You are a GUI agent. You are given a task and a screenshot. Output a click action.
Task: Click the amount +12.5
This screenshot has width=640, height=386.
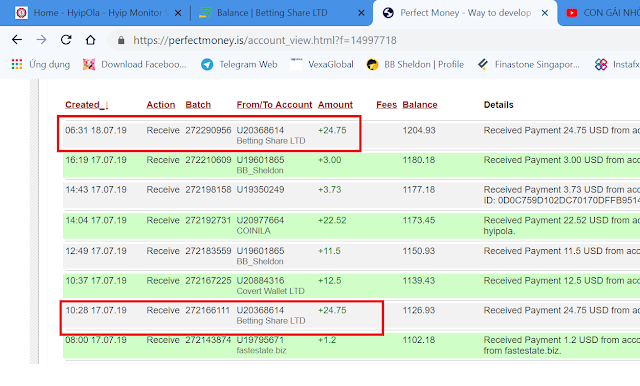tap(329, 281)
